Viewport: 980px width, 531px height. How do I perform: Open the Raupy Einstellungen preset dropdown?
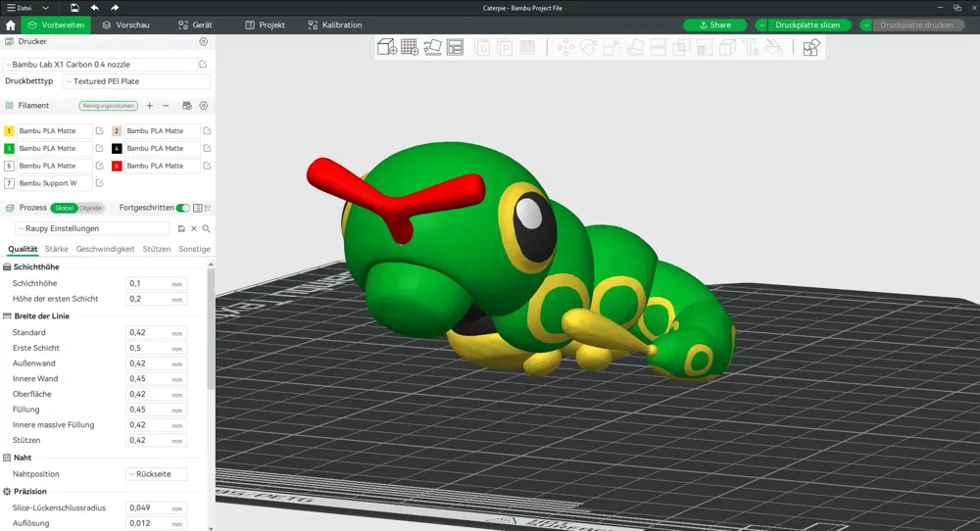[x=92, y=228]
